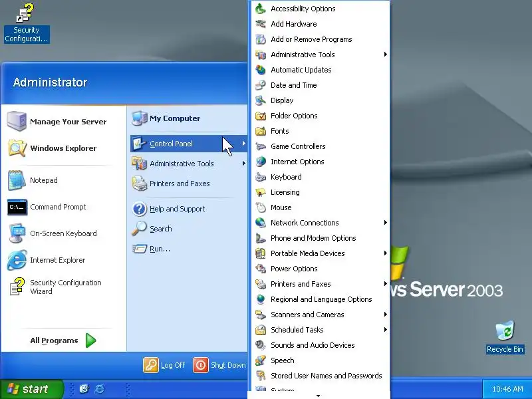Open Sounds and Audio Devices icon

(261, 345)
